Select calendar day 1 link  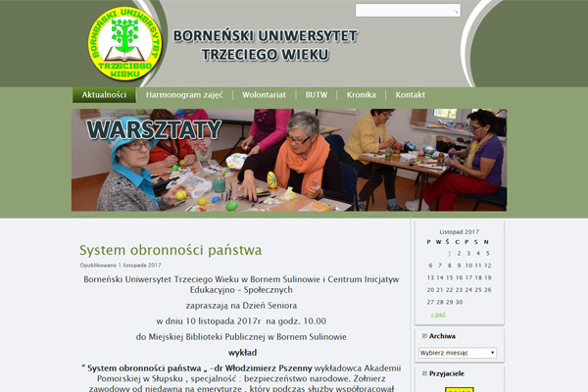449,254
